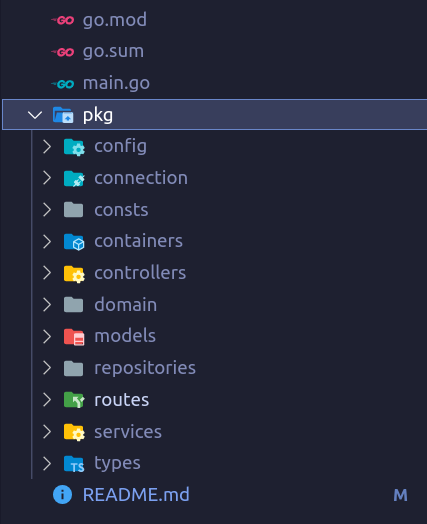Click the Go icon beside go.sum
Screen dimensions: 427x524
coord(62,52)
